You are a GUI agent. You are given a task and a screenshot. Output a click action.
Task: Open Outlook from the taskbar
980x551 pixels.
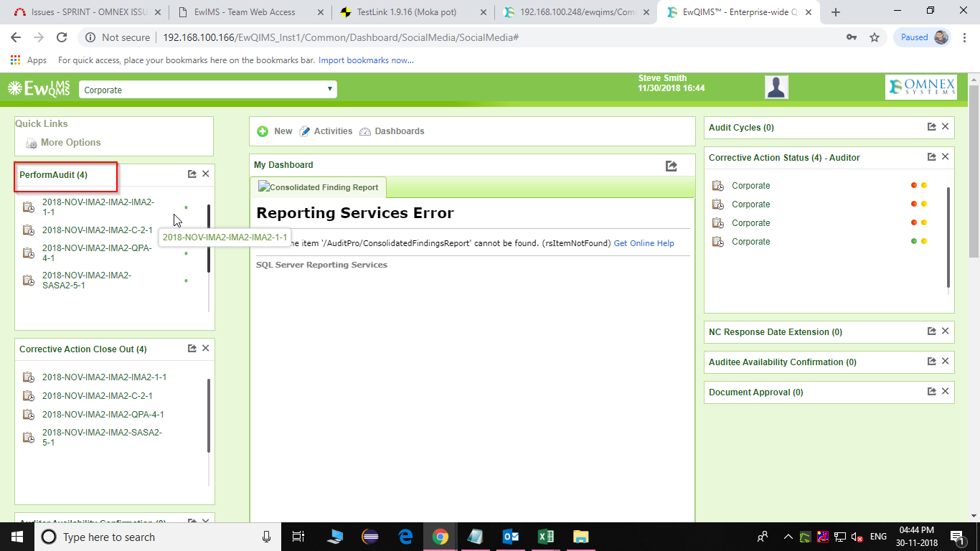tap(511, 537)
